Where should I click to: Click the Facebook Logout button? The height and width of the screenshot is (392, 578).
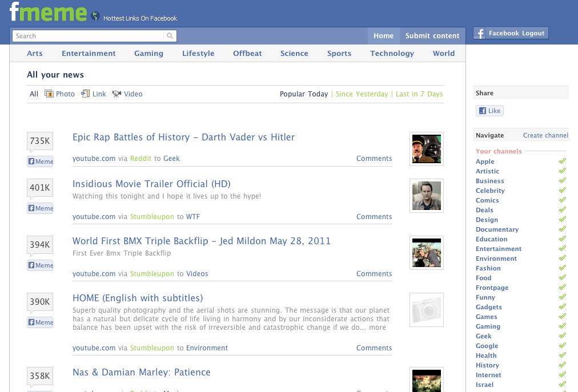tap(511, 33)
